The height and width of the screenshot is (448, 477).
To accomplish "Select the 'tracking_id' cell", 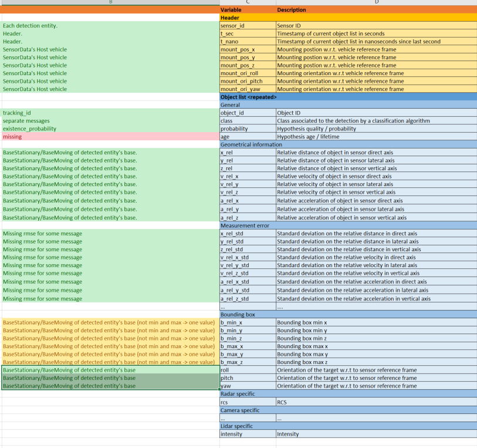I will pyautogui.click(x=110, y=113).
